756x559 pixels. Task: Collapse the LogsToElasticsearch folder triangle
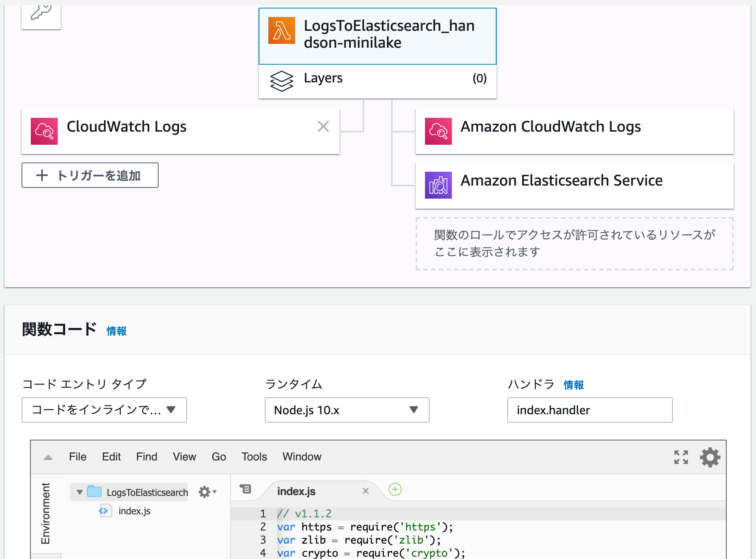[80, 492]
